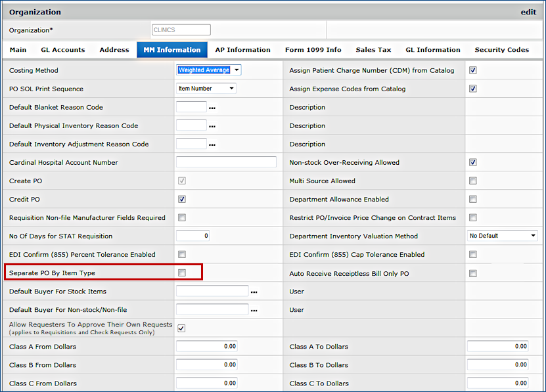The width and height of the screenshot is (546, 392).
Task: Click the No Of Days for STAT Requisition field
Action: pos(193,236)
